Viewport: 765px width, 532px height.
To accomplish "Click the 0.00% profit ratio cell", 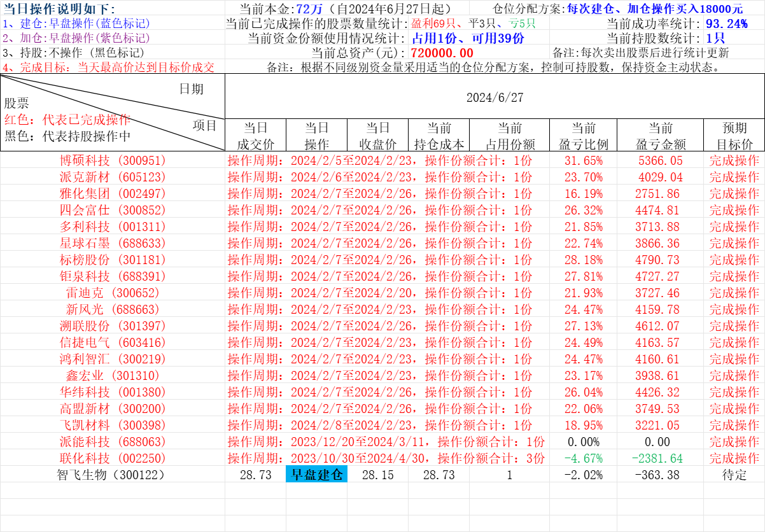I will 582,442.
